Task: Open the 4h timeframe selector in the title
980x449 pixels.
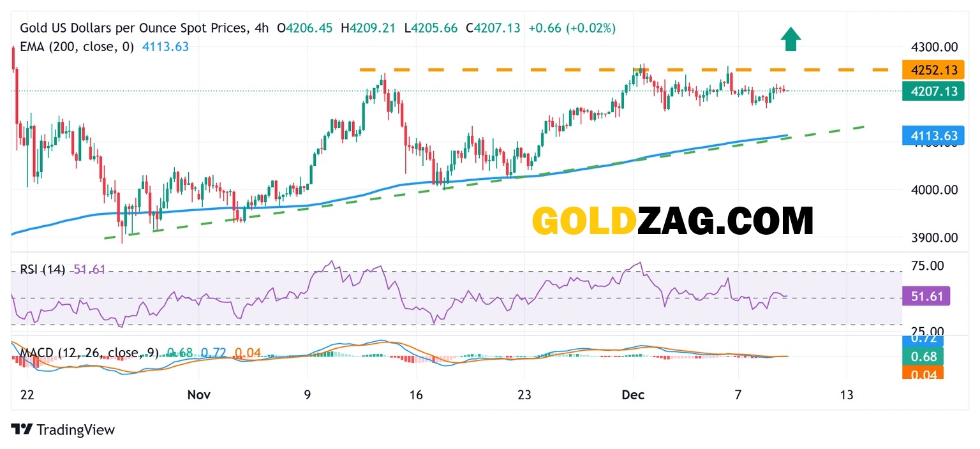Action: 262,28
